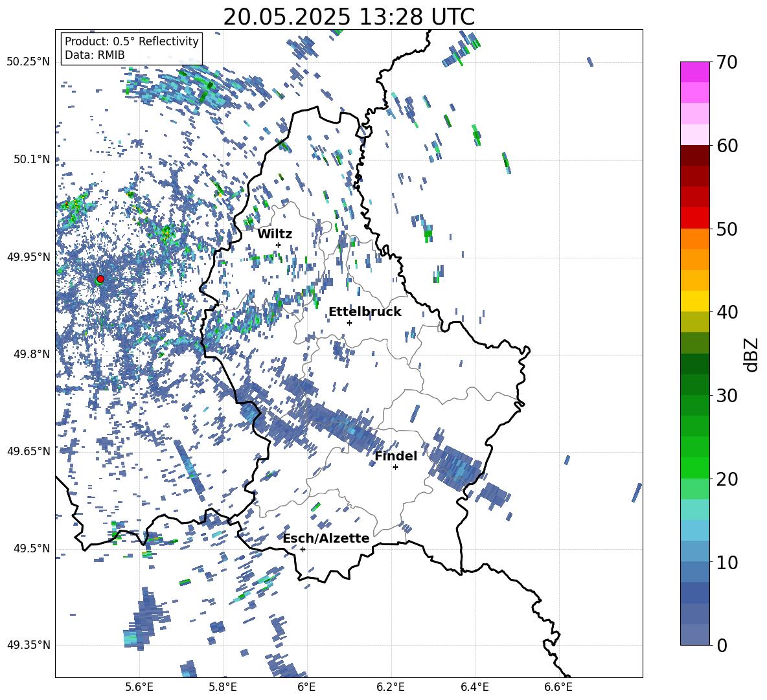767x700 pixels.
Task: Click the 30 value on colorbar
Action: pyautogui.click(x=727, y=396)
